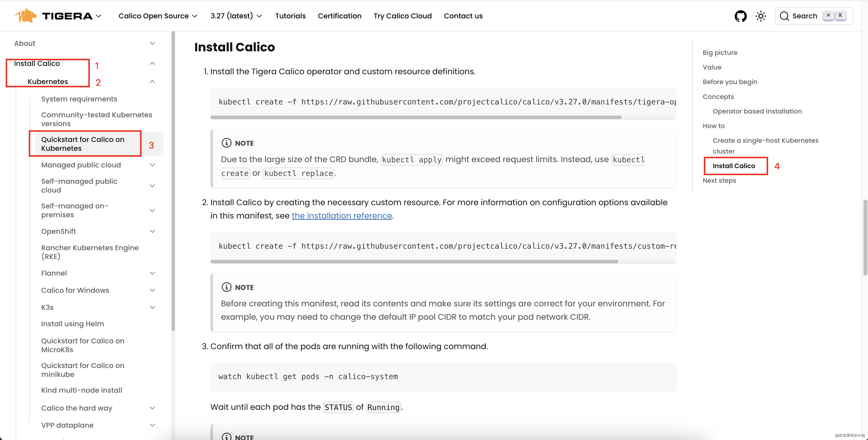Jump to Before you begin section

click(x=730, y=82)
